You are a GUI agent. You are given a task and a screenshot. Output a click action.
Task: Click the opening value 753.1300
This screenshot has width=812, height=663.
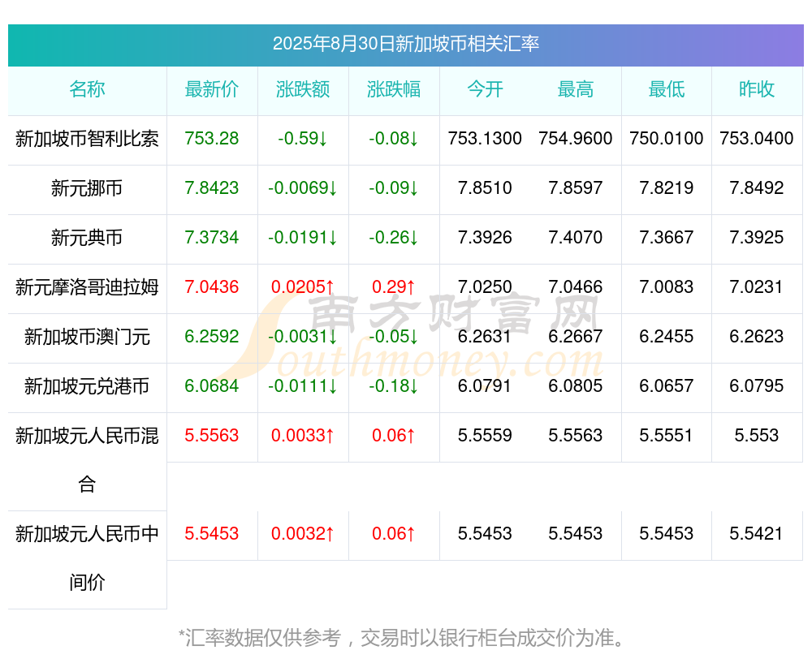(x=485, y=138)
